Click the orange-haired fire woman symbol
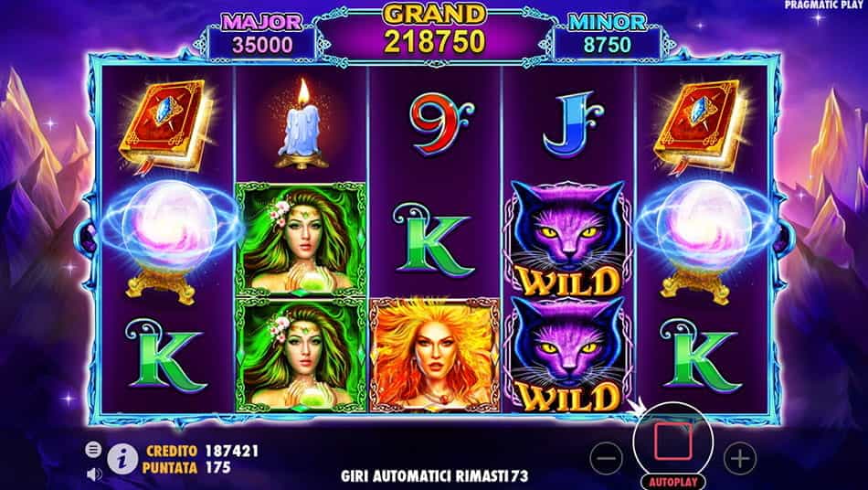This screenshot has width=868, height=490. coord(435,356)
